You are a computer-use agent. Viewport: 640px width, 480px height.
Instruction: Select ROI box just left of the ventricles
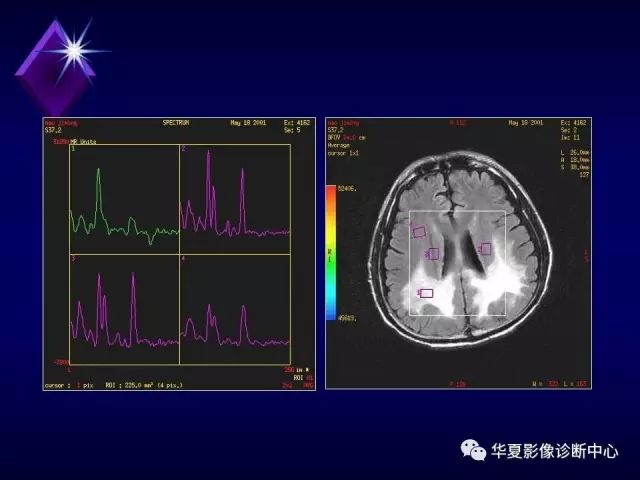click(x=433, y=254)
